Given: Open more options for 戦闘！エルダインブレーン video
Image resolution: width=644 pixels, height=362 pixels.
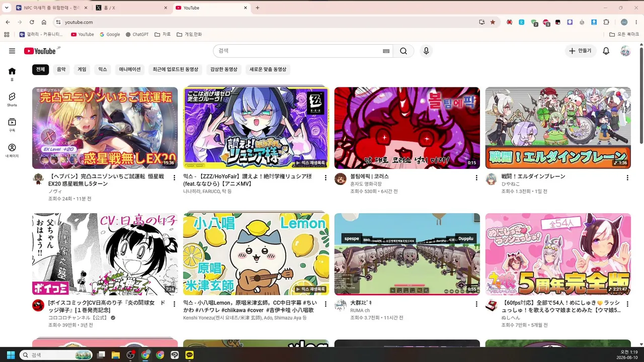Looking at the screenshot, I should point(627,177).
